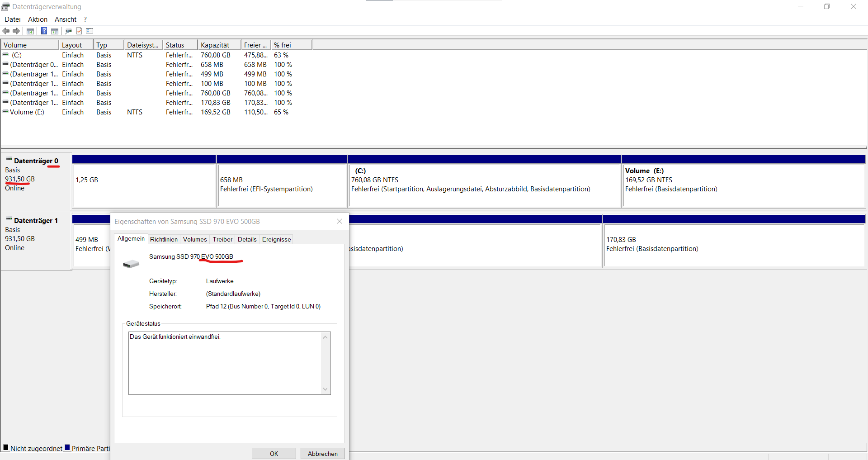868x460 pixels.
Task: Click the 100 MB capacity cell in volume list
Action: click(212, 84)
